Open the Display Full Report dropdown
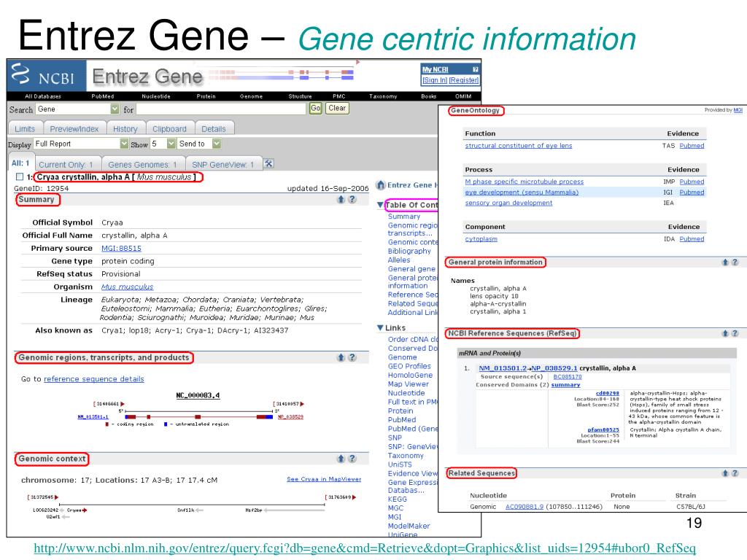The image size is (747, 560). pyautogui.click(x=124, y=144)
